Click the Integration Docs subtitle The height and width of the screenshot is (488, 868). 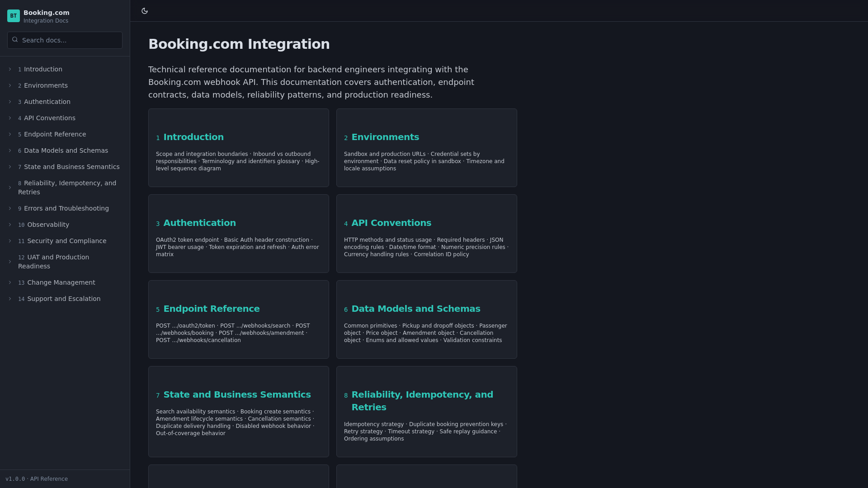click(46, 21)
